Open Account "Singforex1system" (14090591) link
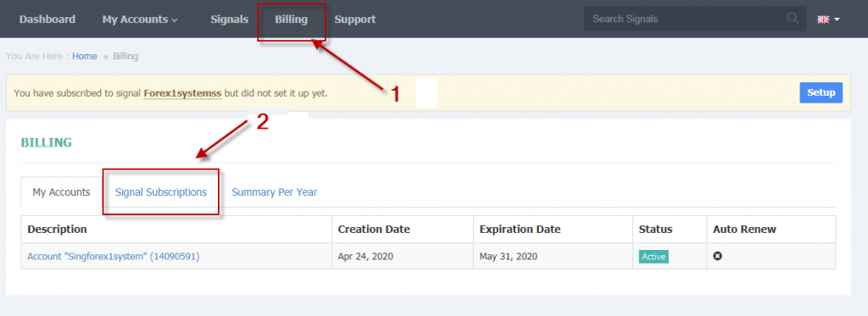 point(114,257)
